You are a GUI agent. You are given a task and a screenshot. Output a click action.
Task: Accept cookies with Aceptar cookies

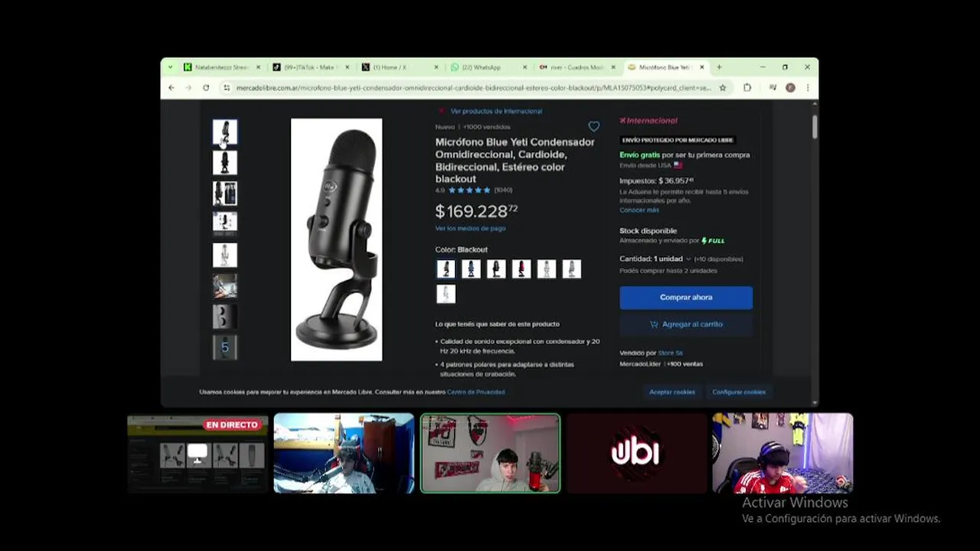pos(672,392)
